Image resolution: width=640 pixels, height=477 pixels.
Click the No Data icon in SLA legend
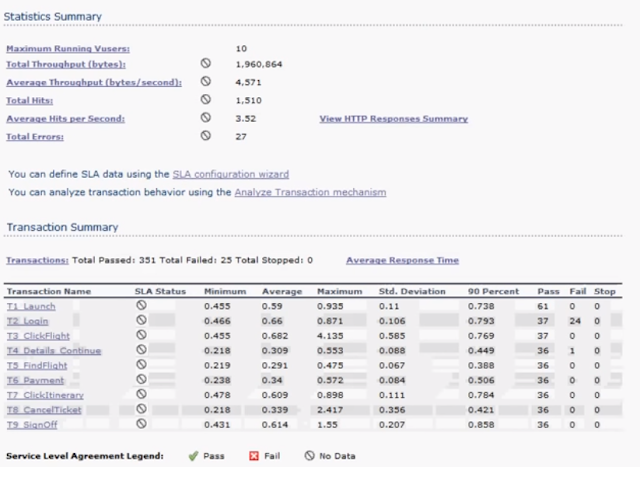click(310, 455)
